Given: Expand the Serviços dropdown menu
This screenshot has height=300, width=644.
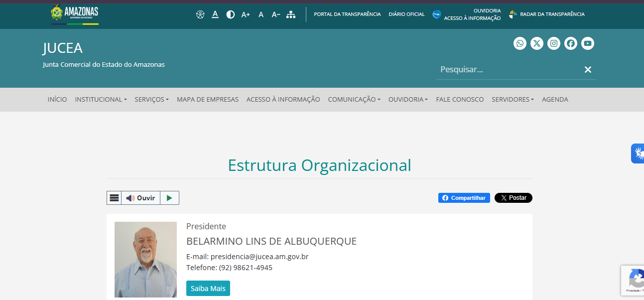Looking at the screenshot, I should coord(151,99).
